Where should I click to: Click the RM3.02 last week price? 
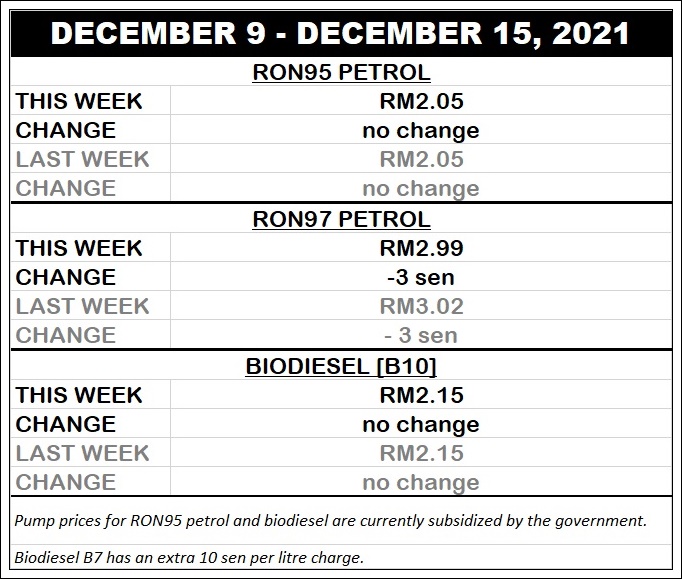pos(421,306)
